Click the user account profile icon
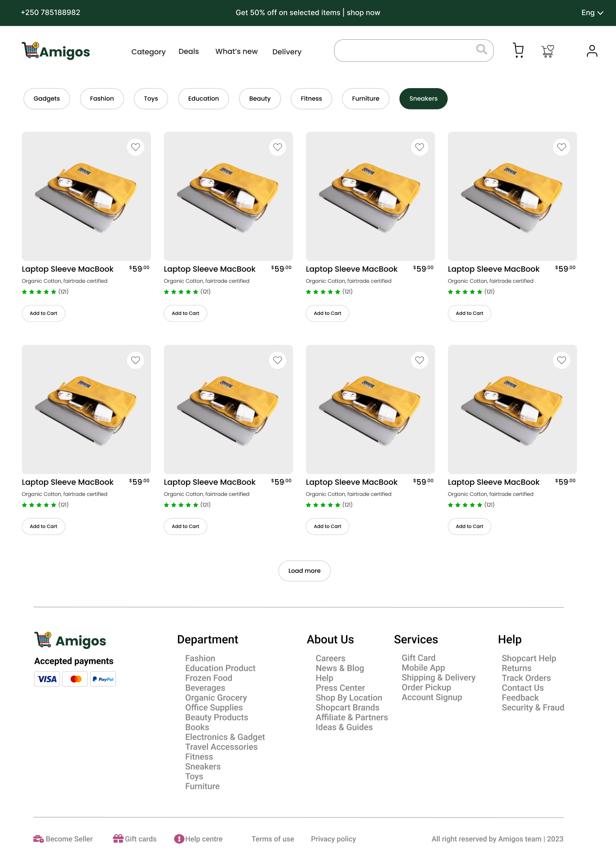Image resolution: width=616 pixels, height=865 pixels. point(592,51)
